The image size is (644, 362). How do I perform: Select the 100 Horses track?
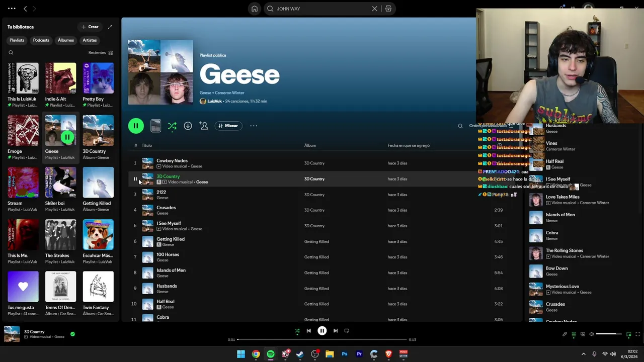[x=168, y=254]
